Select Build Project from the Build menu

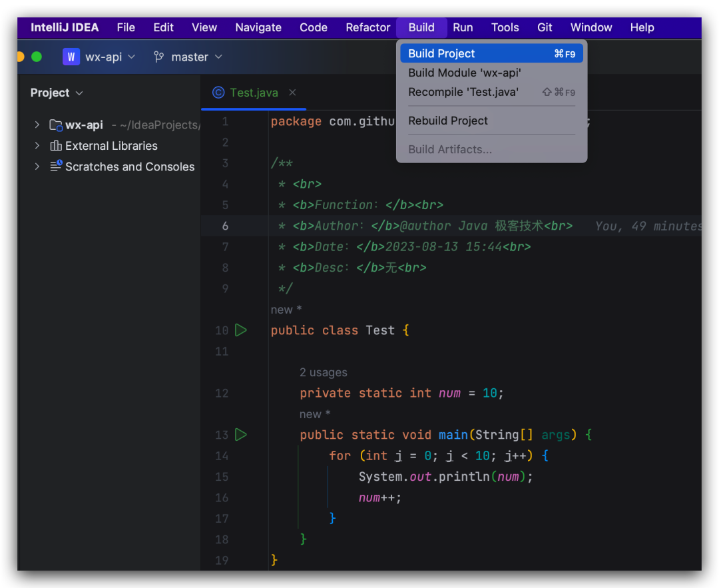pyautogui.click(x=441, y=53)
